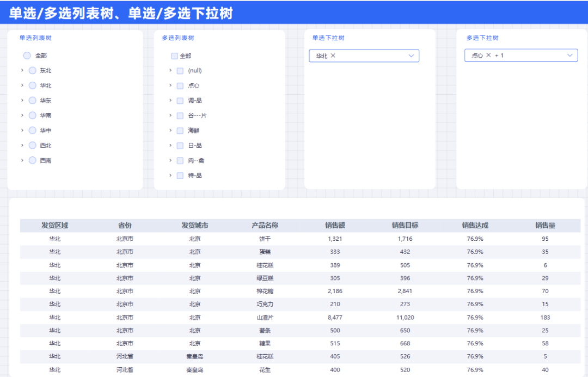
Task: Select the 西南 radio button
Action: (x=33, y=160)
